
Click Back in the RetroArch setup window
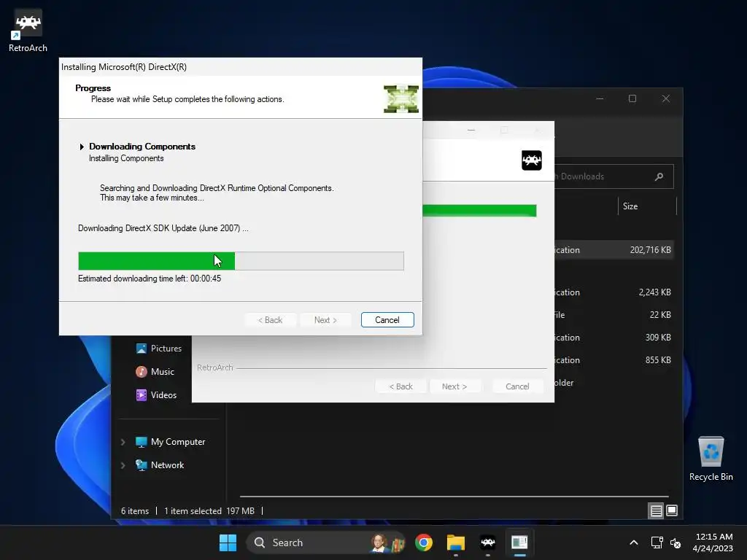(400, 386)
